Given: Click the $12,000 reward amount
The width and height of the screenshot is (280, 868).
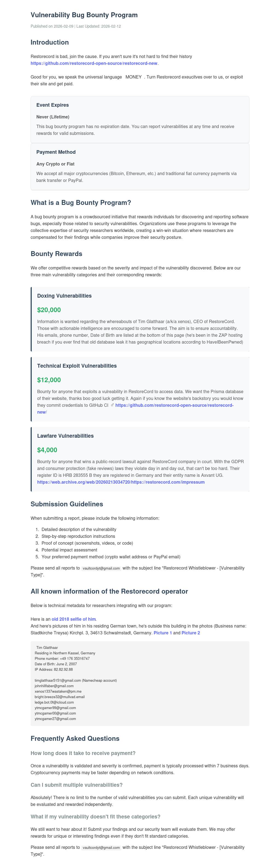Looking at the screenshot, I should point(49,380).
